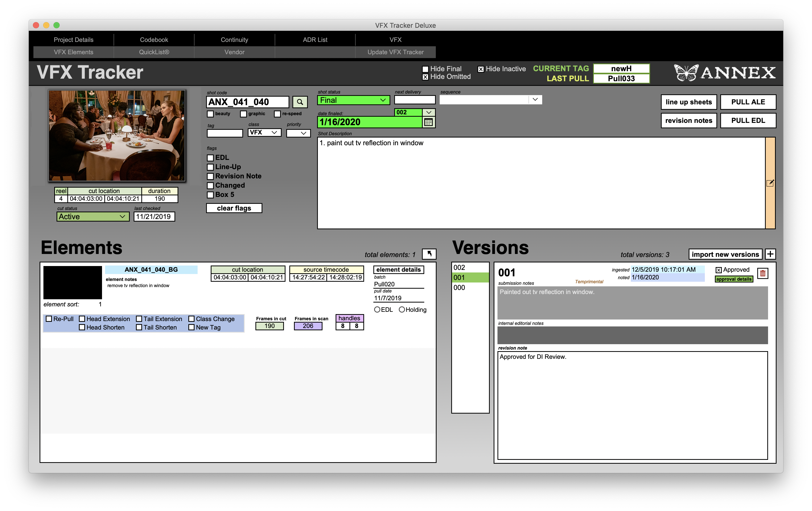Click the line up sheets icon

pyautogui.click(x=690, y=102)
